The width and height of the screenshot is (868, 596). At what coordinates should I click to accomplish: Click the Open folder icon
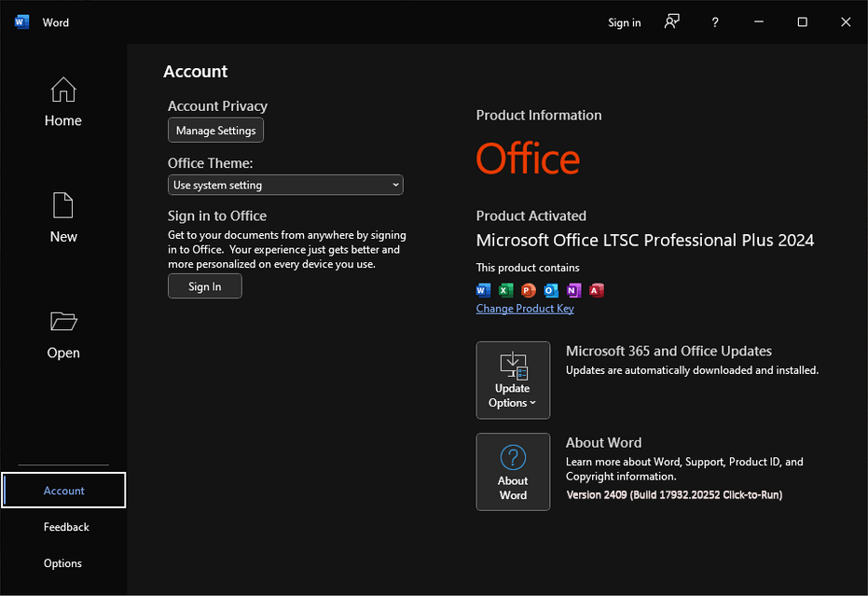click(63, 322)
